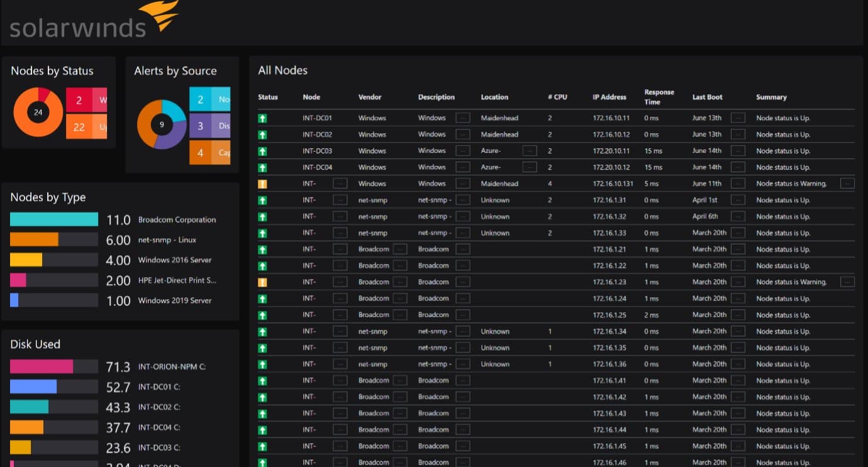This screenshot has width=868, height=467.
Task: Click the green Up icon for 172.16.1.45
Action: (x=262, y=446)
